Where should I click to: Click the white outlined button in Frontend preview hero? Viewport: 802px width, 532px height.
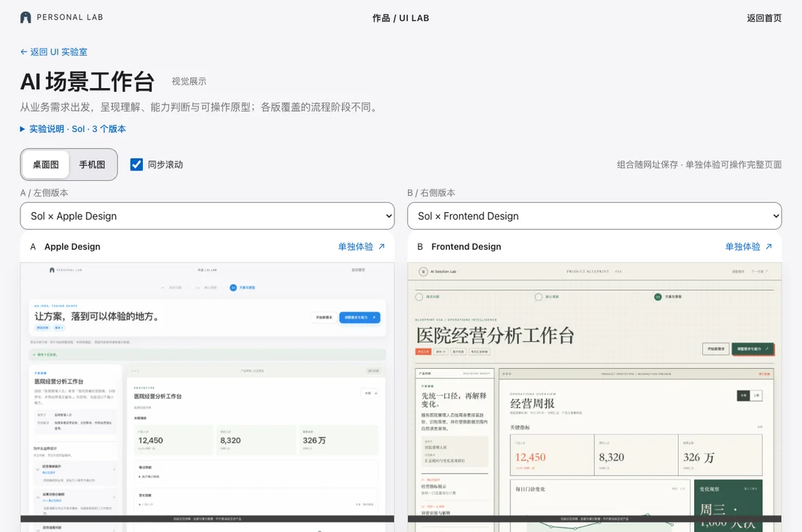click(715, 348)
